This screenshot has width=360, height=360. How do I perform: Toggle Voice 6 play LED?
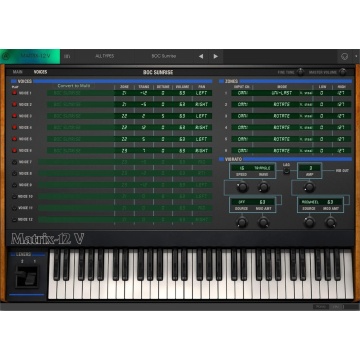14,150
